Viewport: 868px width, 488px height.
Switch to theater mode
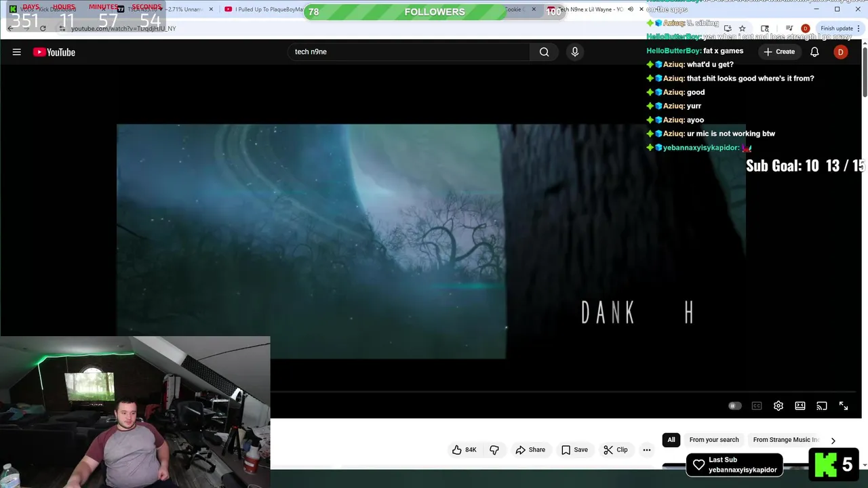[800, 406]
